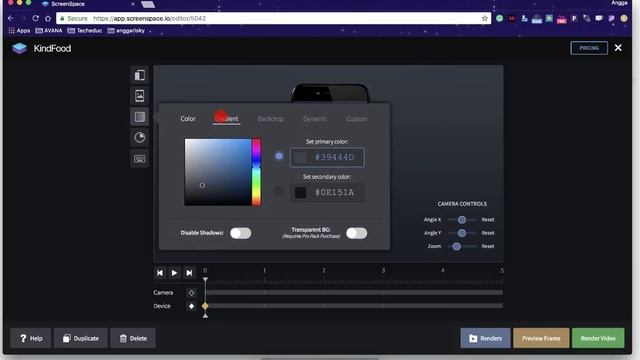Click the KindFood project title
This screenshot has height=360, width=640.
click(x=52, y=48)
